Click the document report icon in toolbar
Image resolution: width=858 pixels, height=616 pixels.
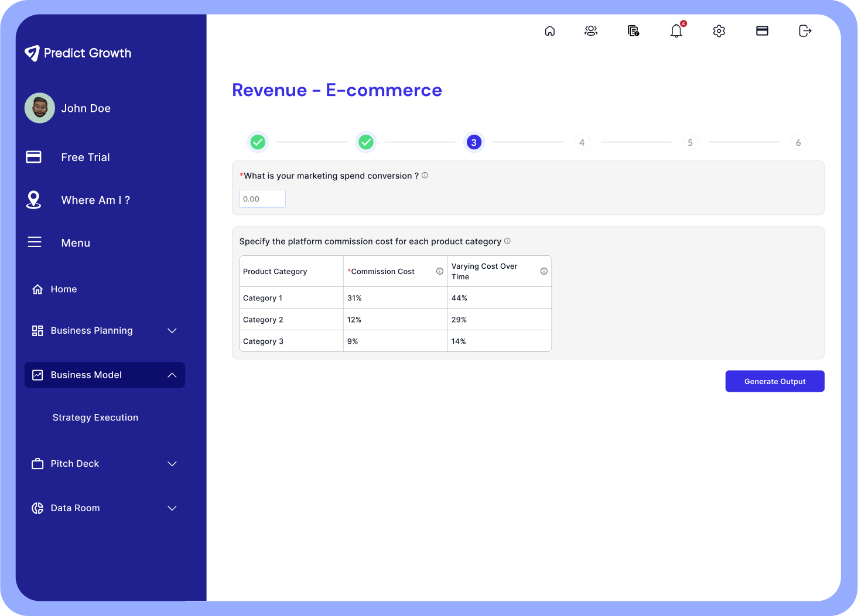pos(633,31)
